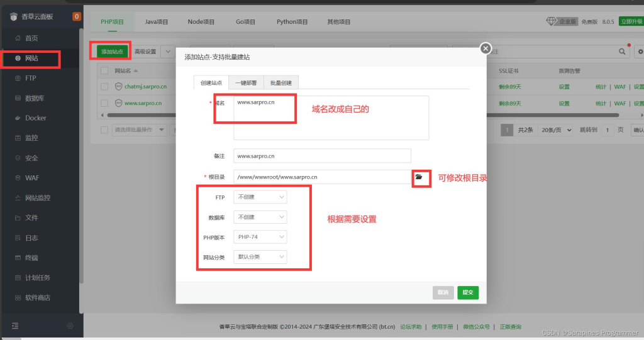Click the search magnifier icon
Viewport: 644px width, 340px height.
coord(622,52)
